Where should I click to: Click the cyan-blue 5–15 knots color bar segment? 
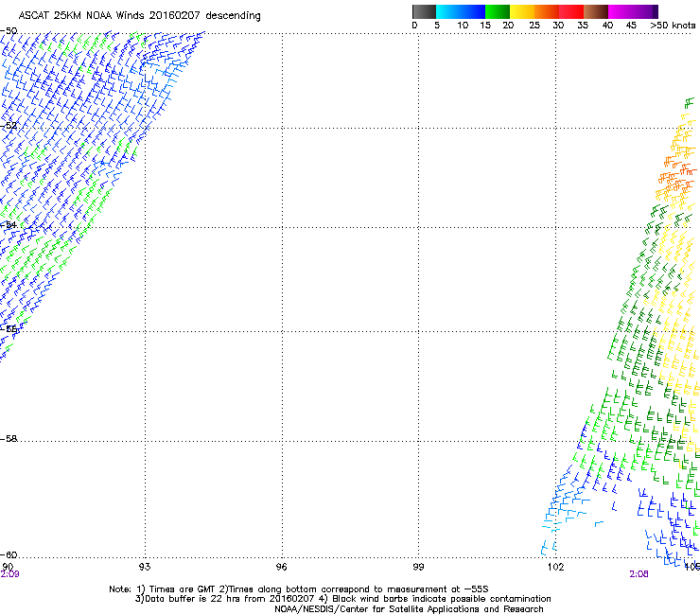(461, 11)
